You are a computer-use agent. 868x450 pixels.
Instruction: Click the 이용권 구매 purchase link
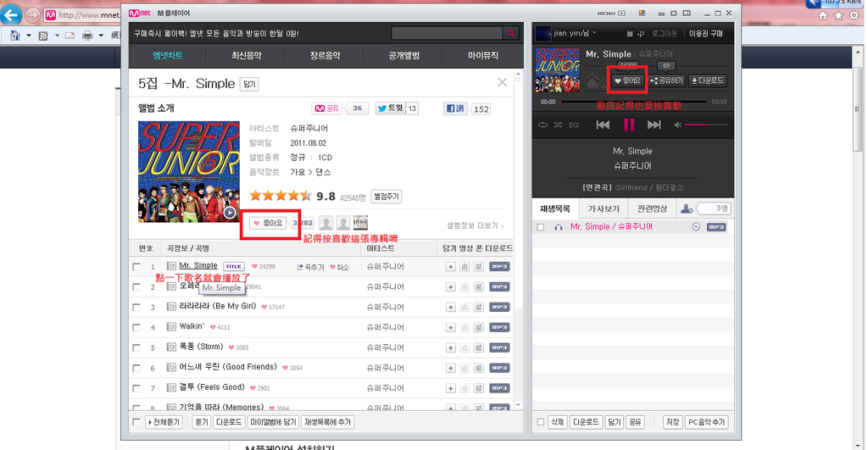[x=706, y=34]
